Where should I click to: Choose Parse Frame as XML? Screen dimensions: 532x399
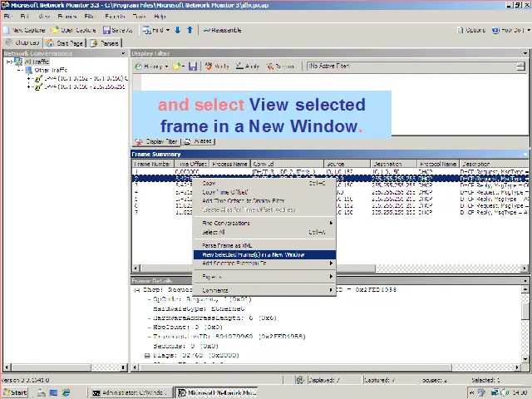[264, 245]
